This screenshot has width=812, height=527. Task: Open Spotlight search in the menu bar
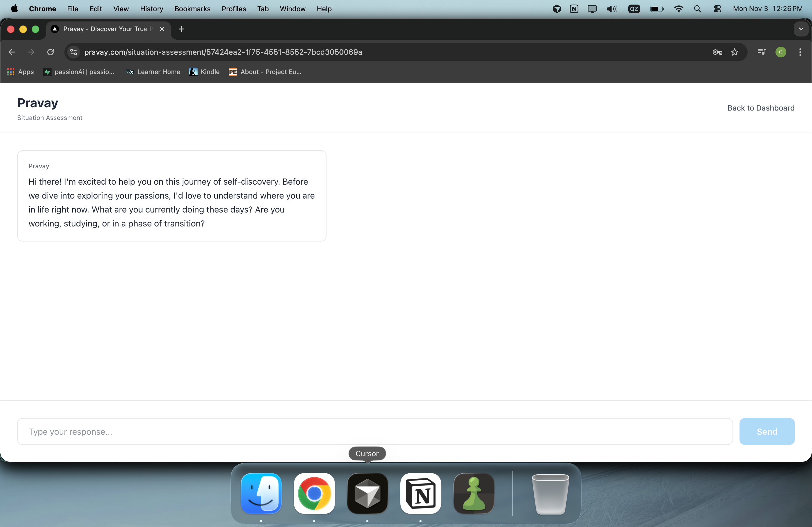point(698,9)
